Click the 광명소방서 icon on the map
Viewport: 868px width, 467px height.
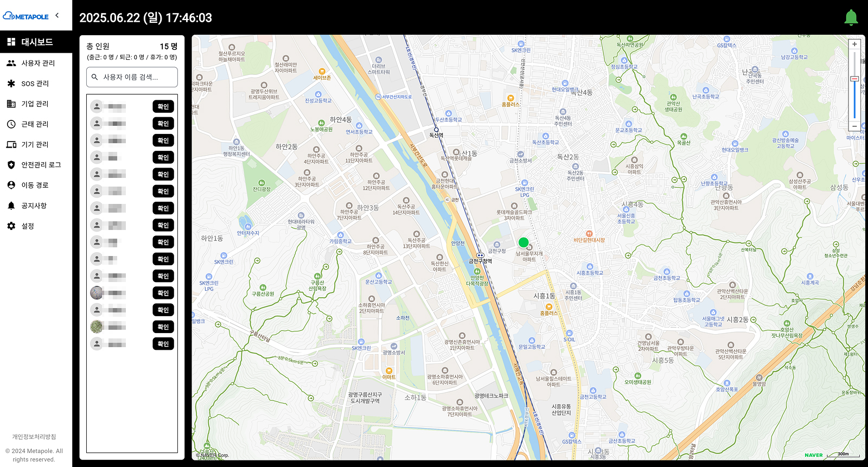[x=394, y=346]
